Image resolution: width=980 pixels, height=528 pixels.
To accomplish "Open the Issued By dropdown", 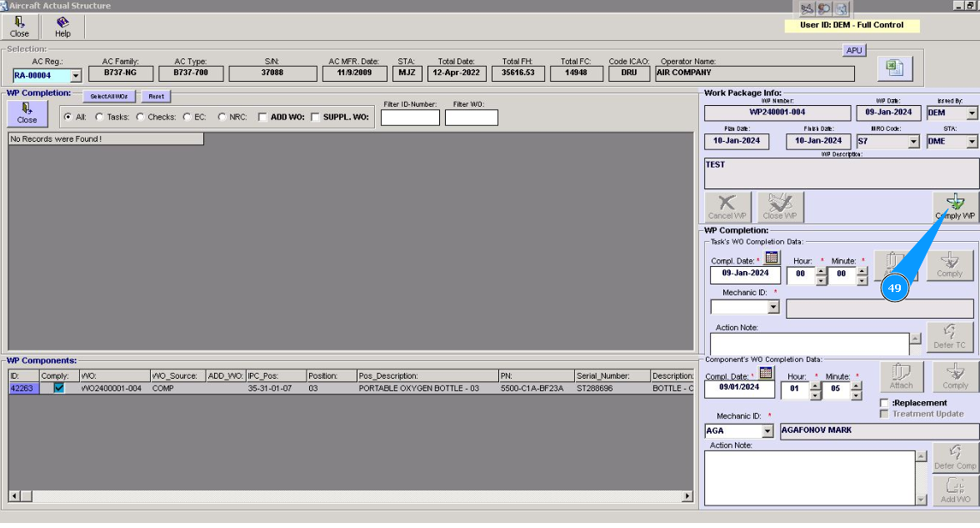I will pyautogui.click(x=972, y=113).
